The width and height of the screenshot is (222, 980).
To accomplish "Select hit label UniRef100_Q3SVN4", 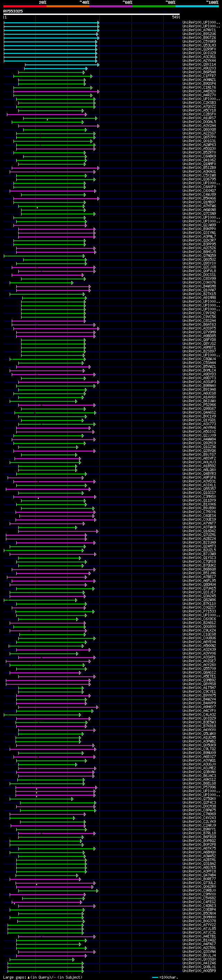I will 199,952.
